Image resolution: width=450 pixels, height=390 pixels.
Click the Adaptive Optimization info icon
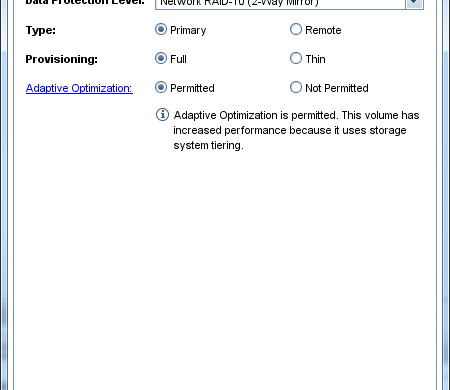coord(162,115)
